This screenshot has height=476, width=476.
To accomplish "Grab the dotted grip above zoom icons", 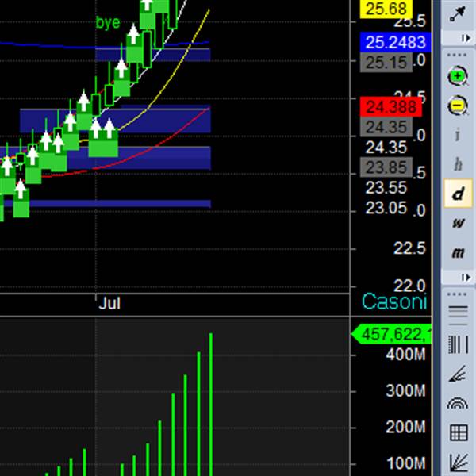I will [457, 55].
